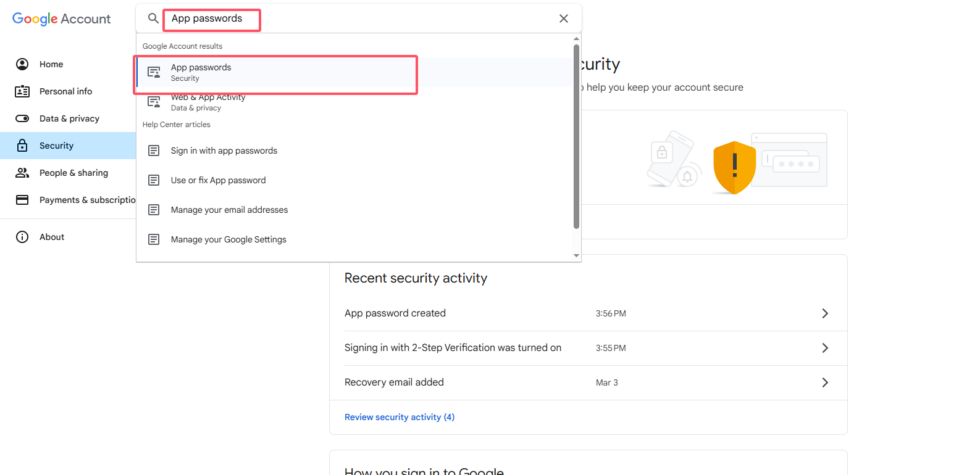Open the About page
Viewport: 980px width, 475px height.
(x=68, y=237)
